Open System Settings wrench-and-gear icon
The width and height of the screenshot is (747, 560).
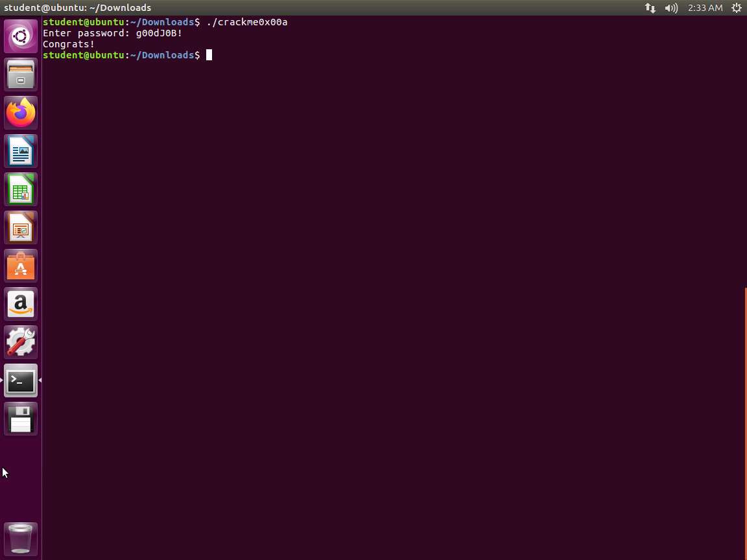(21, 342)
